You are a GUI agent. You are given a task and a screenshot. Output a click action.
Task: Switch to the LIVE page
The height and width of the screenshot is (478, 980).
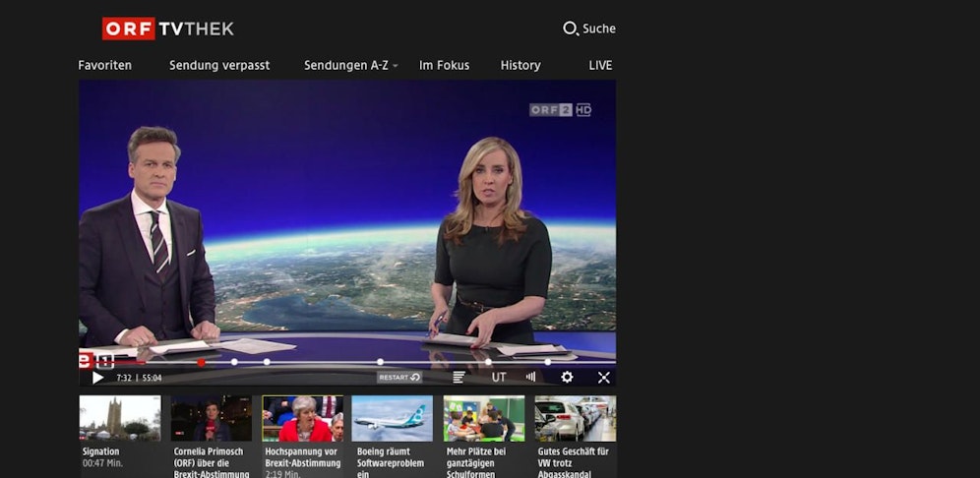(600, 66)
